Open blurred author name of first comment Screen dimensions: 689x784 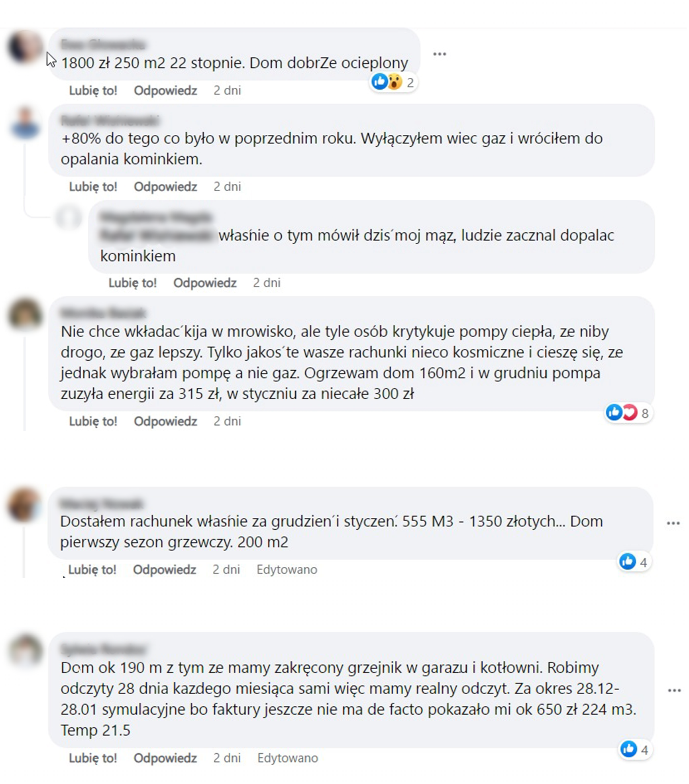103,44
